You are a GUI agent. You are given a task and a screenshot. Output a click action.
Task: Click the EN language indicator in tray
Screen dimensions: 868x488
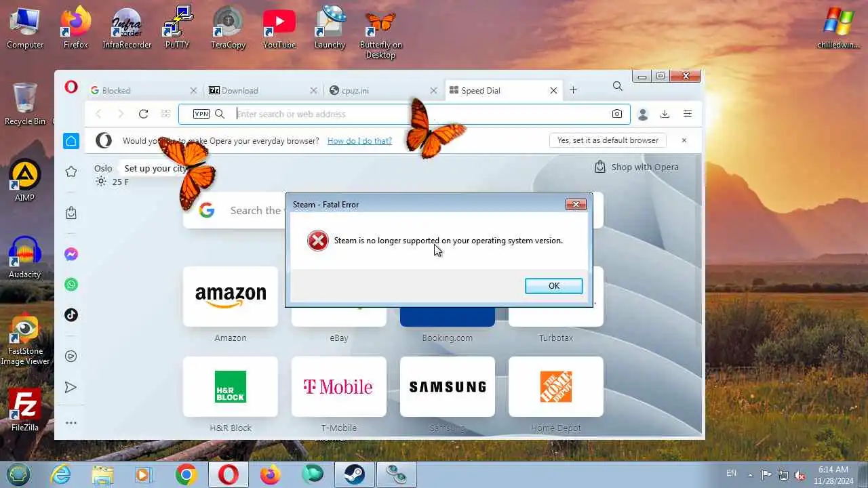(731, 473)
